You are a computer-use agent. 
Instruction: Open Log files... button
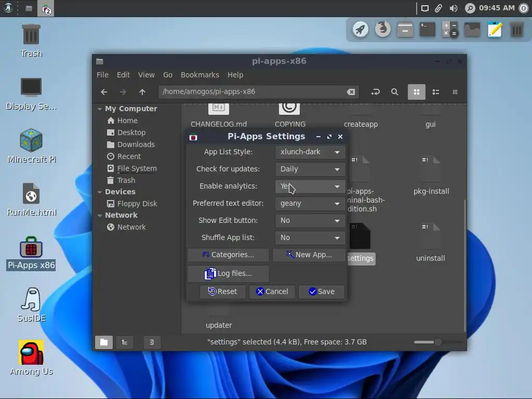(x=229, y=273)
